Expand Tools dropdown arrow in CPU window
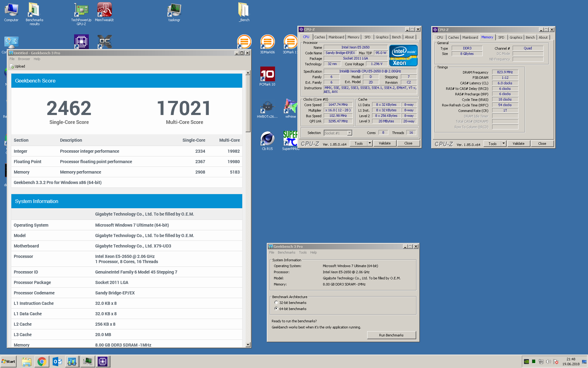588x368 pixels. click(370, 143)
